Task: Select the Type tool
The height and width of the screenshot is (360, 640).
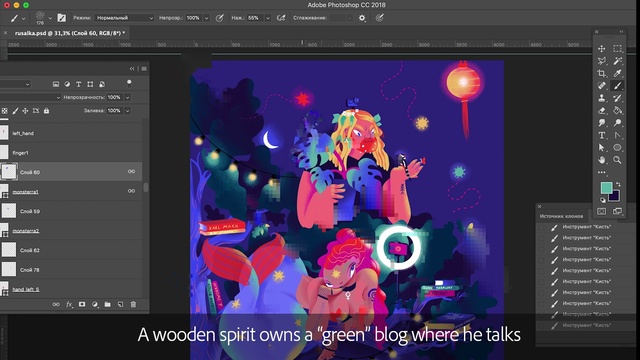Action: coord(602,136)
